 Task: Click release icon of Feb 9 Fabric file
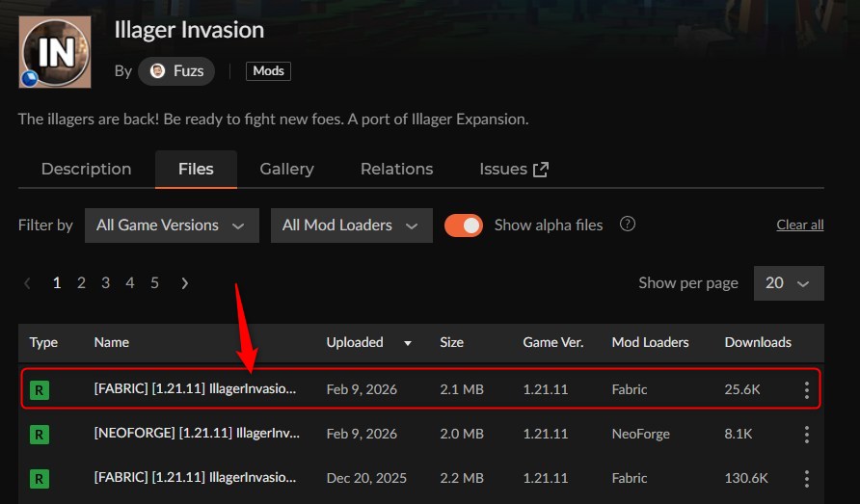click(39, 390)
